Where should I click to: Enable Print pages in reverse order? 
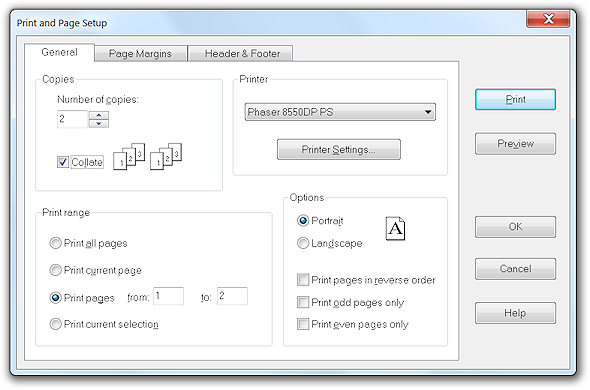tap(303, 280)
